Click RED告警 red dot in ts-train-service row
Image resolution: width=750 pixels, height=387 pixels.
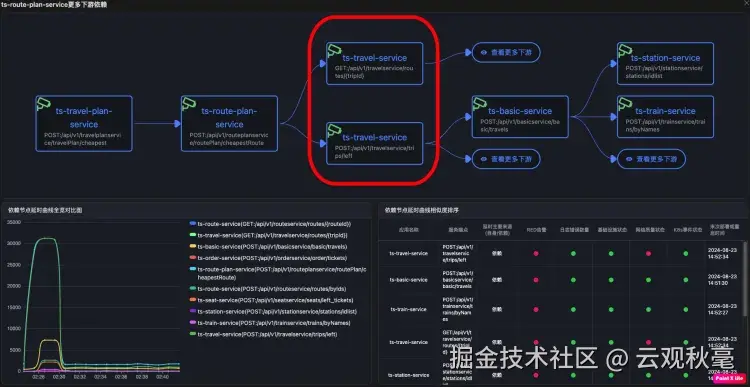coord(536,310)
